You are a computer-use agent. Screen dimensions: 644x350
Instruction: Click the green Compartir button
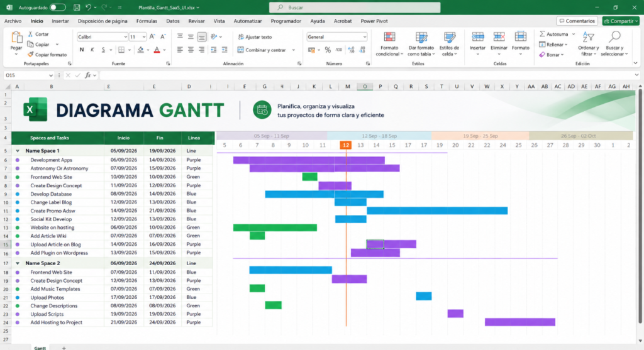pos(621,21)
